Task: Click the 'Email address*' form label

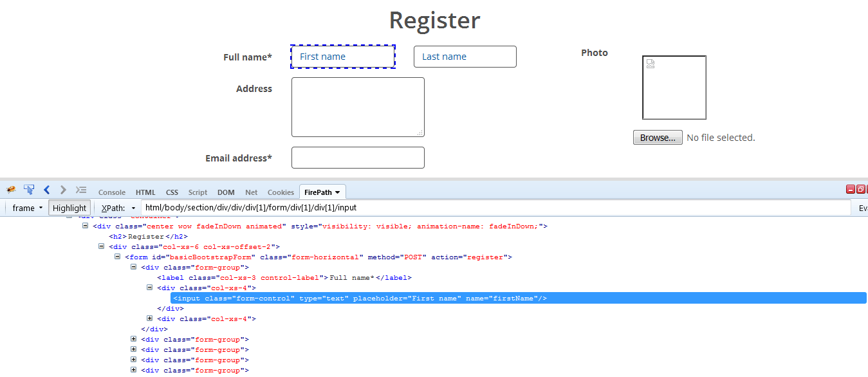Action: coord(239,158)
